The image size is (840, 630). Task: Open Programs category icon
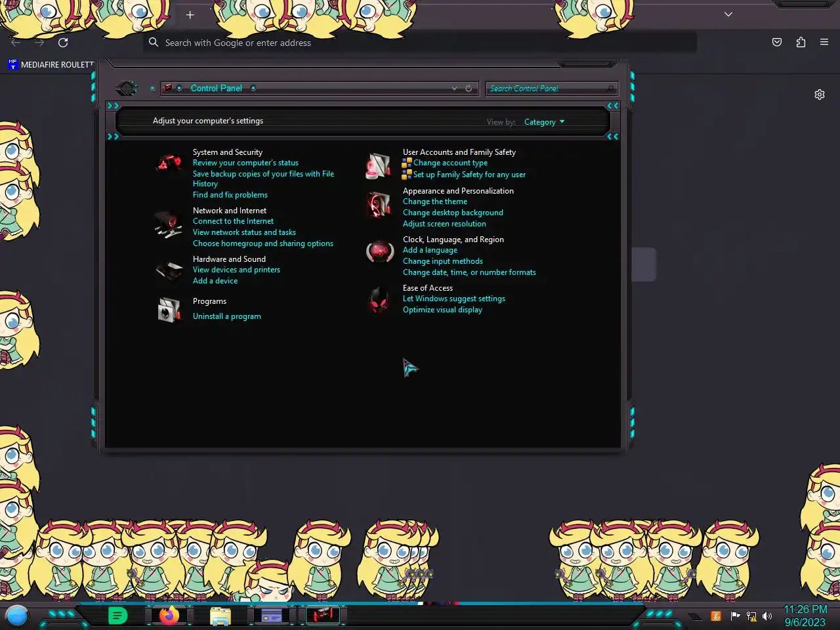tap(169, 309)
